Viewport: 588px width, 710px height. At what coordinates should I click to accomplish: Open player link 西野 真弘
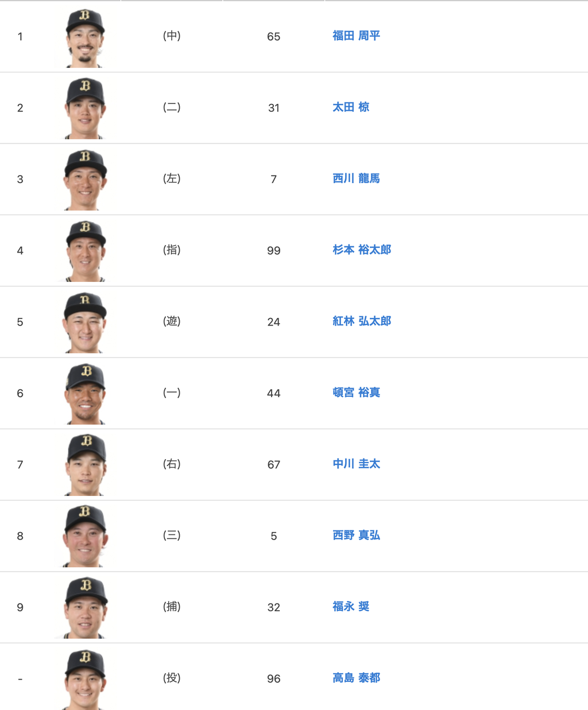[356, 536]
